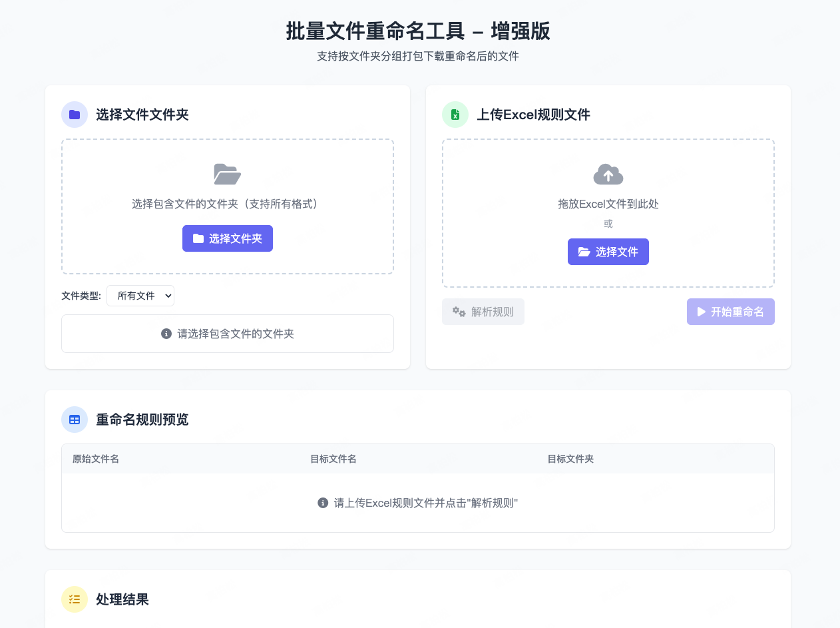Click the 目标文件名 column header

click(x=333, y=459)
